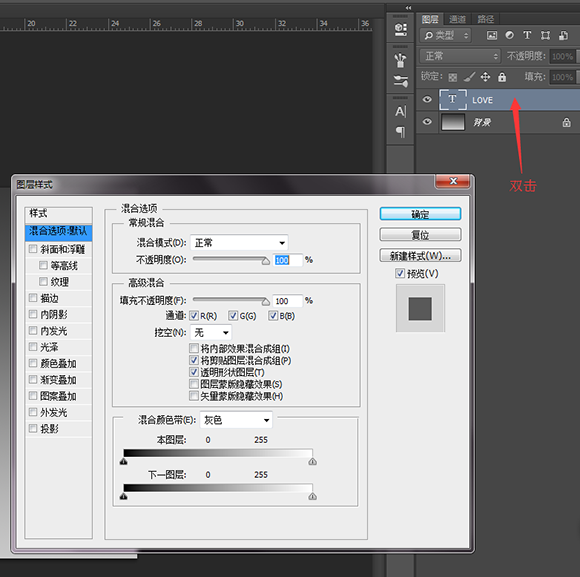Click the lock all padlock icon
This screenshot has width=580, height=577.
click(x=502, y=77)
